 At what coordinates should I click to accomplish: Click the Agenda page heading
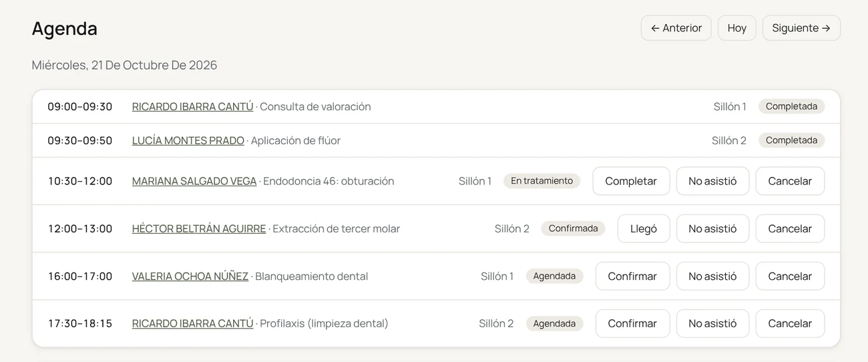(x=65, y=28)
